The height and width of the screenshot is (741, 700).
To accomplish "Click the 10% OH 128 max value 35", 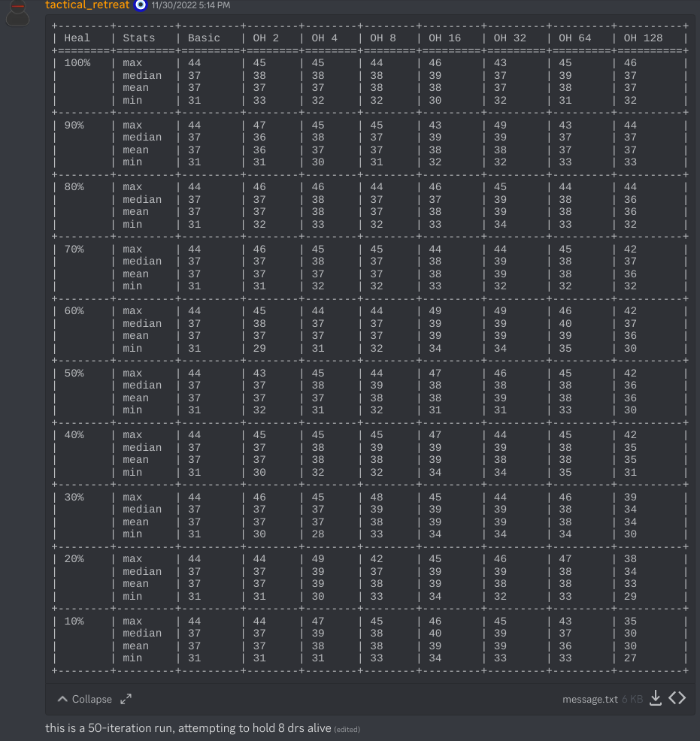I will tap(630, 621).
